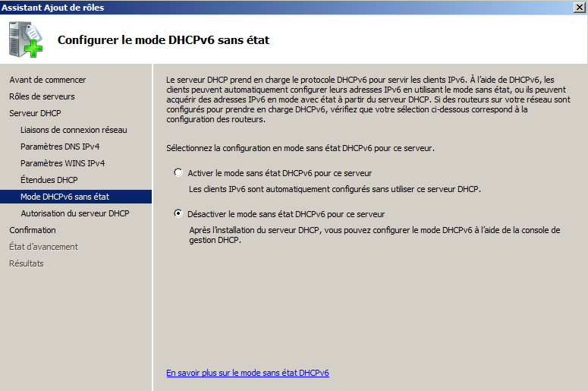The height and width of the screenshot is (391, 588).
Task: Select 'Désactiver le mode sans état DHCPv6' radio button
Action: tap(178, 213)
